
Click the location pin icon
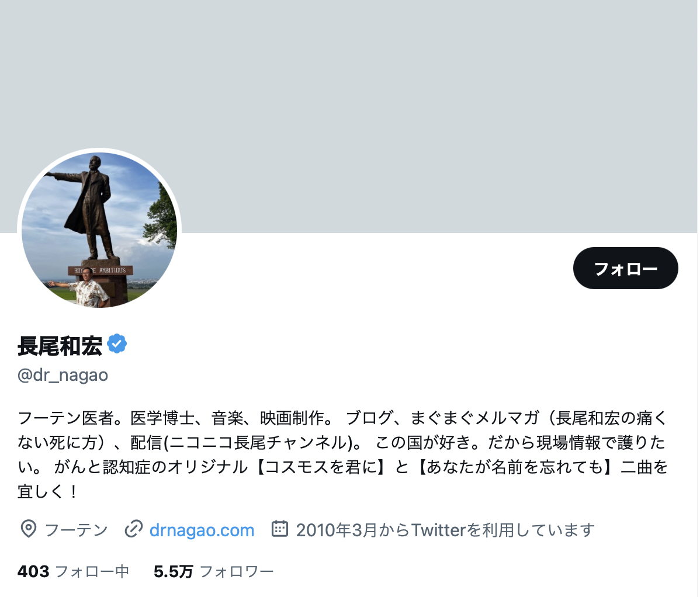coord(29,529)
